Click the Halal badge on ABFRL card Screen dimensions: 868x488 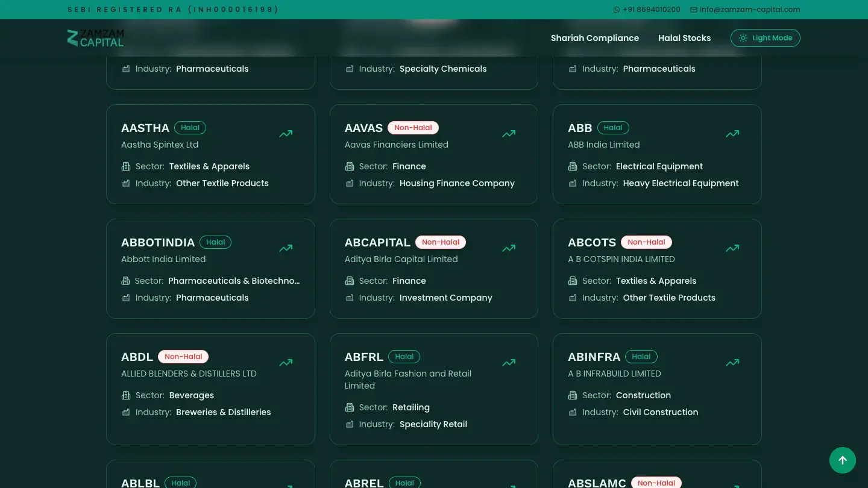(x=404, y=357)
